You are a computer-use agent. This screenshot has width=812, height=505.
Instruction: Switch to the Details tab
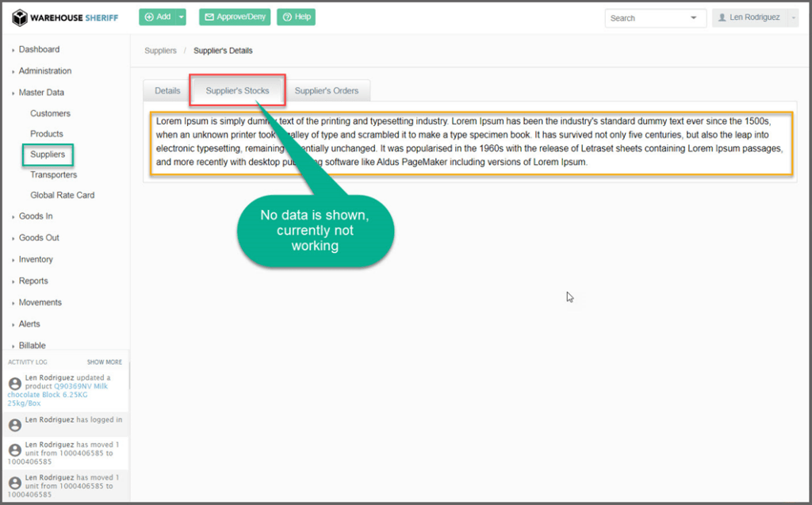point(167,90)
